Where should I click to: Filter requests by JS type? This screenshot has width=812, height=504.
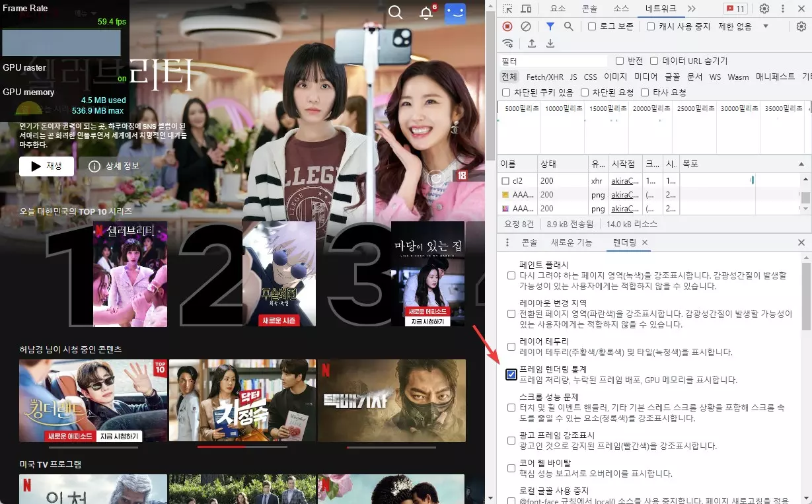pos(573,77)
